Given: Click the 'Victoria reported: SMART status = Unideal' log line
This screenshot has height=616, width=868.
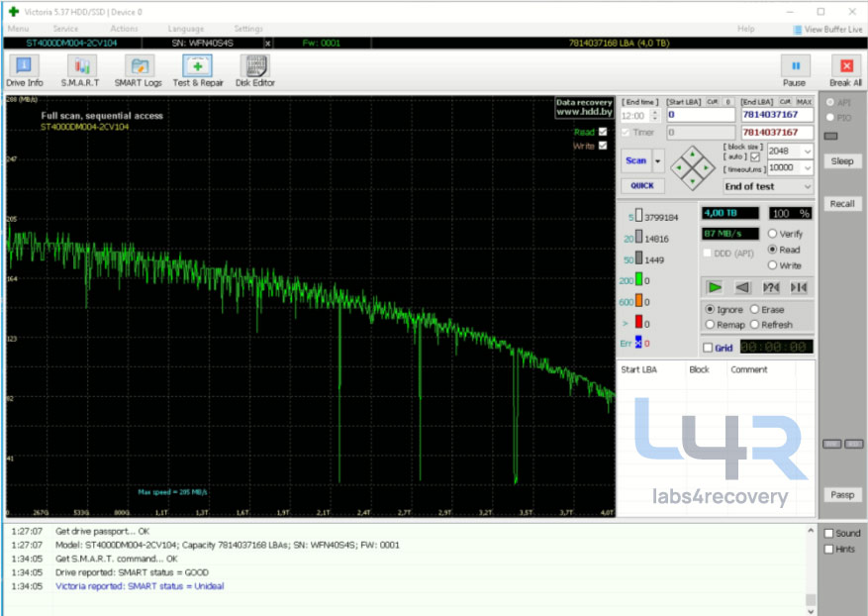Looking at the screenshot, I should click(140, 586).
